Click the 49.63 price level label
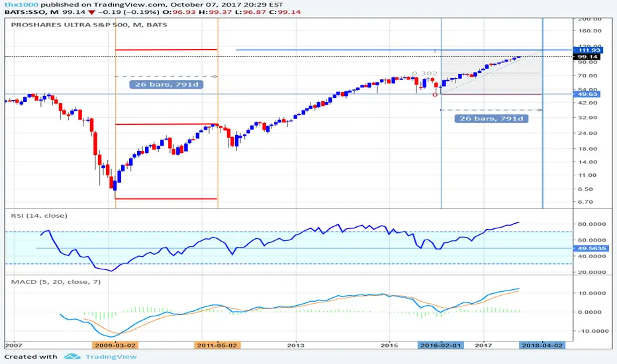Image resolution: width=617 pixels, height=364 pixels. click(587, 94)
